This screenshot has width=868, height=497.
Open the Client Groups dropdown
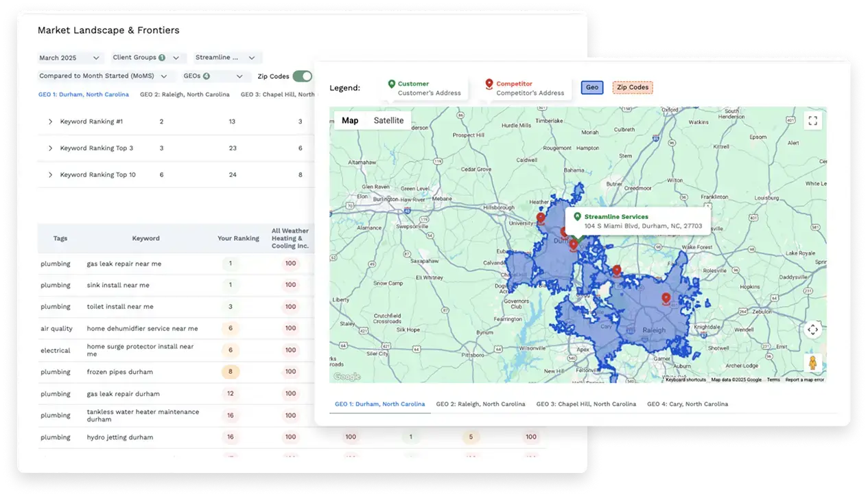pyautogui.click(x=149, y=58)
